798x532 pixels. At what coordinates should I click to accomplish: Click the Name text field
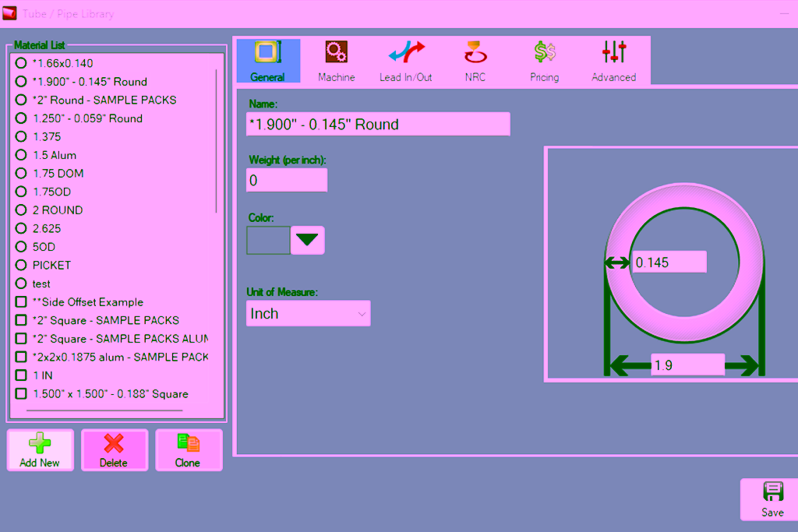(378, 124)
